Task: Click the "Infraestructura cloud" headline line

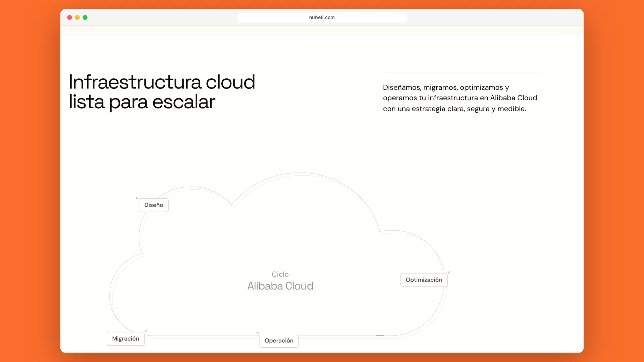Action: coord(162,82)
